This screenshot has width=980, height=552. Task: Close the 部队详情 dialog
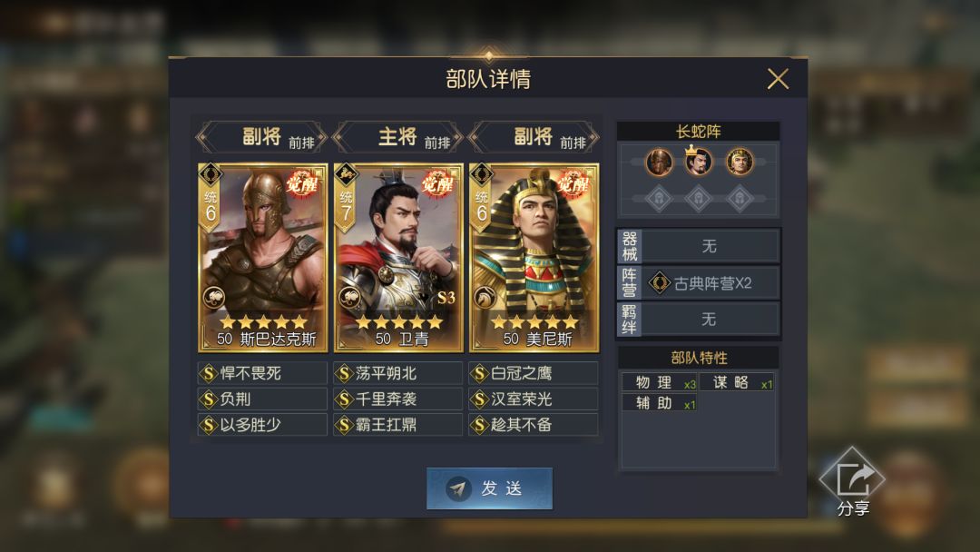pyautogui.click(x=778, y=79)
